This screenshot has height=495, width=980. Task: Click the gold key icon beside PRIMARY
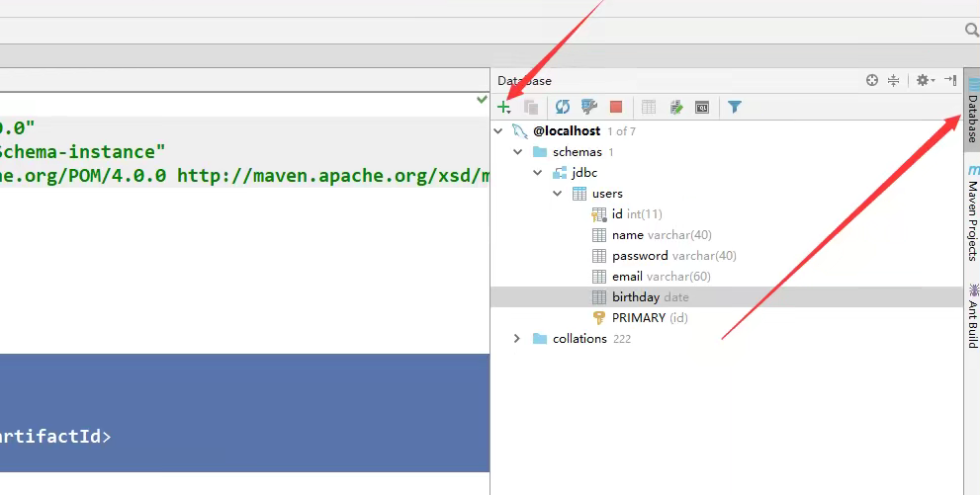[x=598, y=318]
